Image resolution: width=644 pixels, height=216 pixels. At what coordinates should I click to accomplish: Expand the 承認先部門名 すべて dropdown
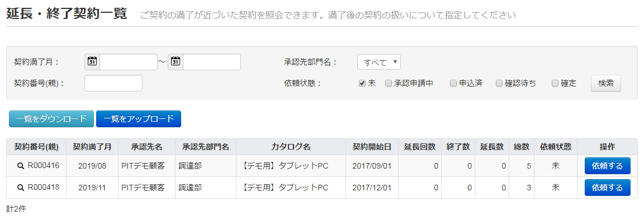pyautogui.click(x=378, y=63)
